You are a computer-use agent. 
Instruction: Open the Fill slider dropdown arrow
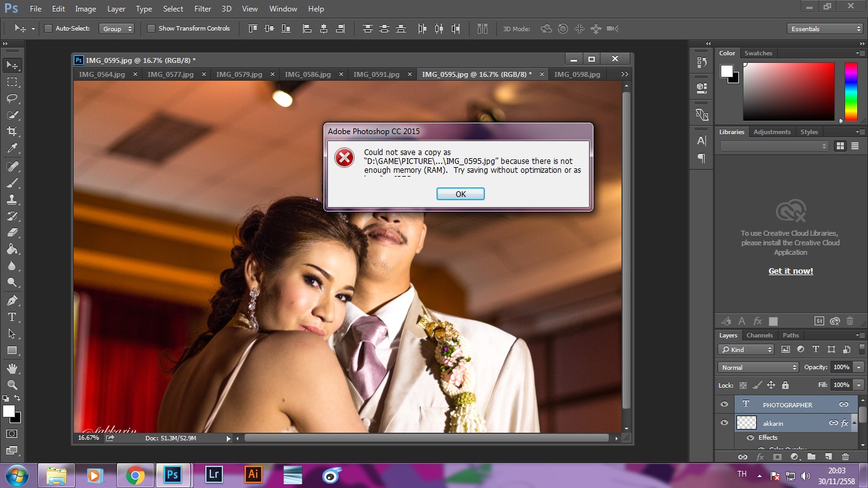pyautogui.click(x=859, y=385)
